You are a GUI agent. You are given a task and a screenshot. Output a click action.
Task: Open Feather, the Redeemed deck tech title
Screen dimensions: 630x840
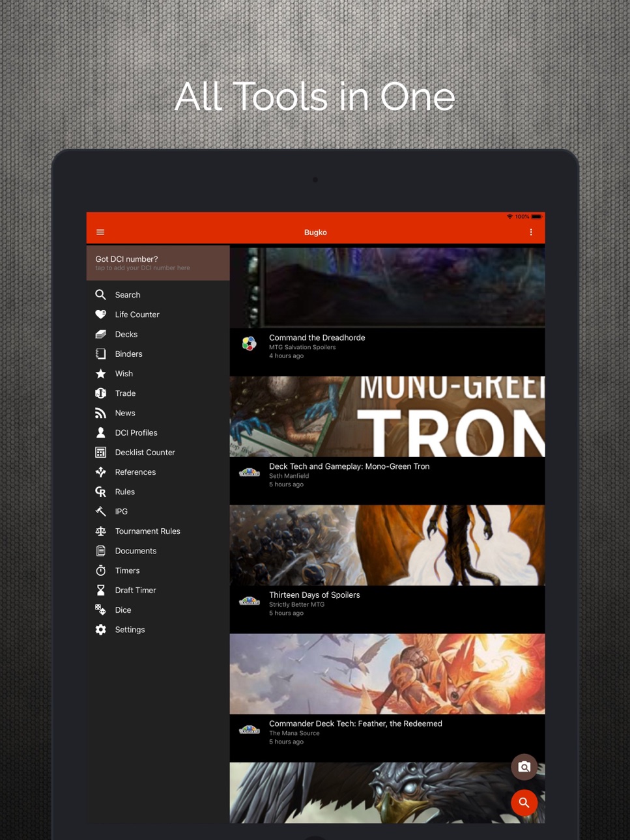point(356,723)
